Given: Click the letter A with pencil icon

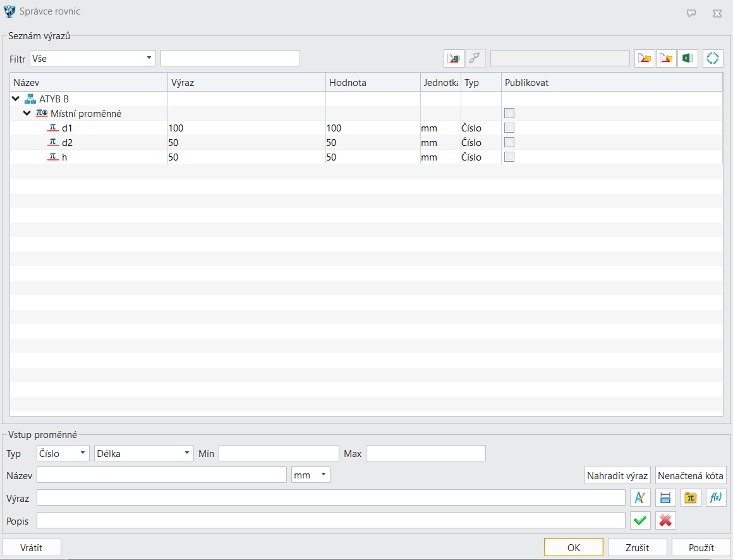Looking at the screenshot, I should (641, 498).
